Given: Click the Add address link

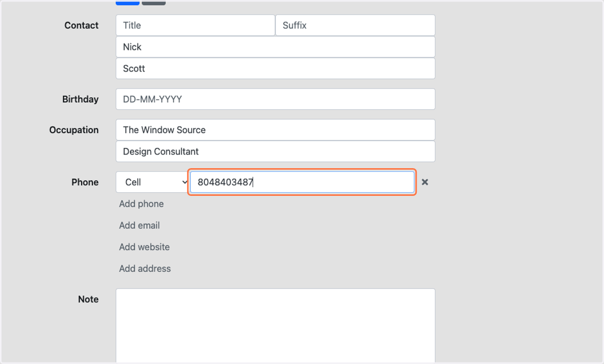Looking at the screenshot, I should (x=145, y=269).
